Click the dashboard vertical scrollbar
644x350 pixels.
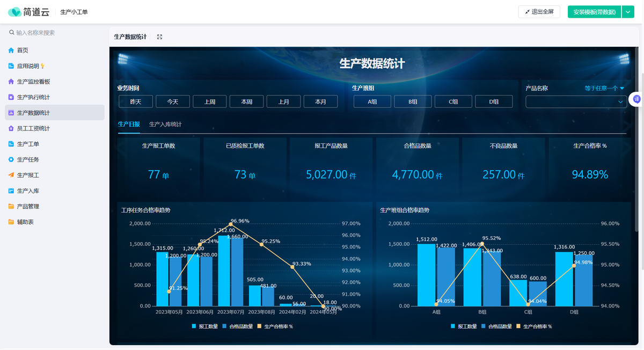tap(636, 140)
